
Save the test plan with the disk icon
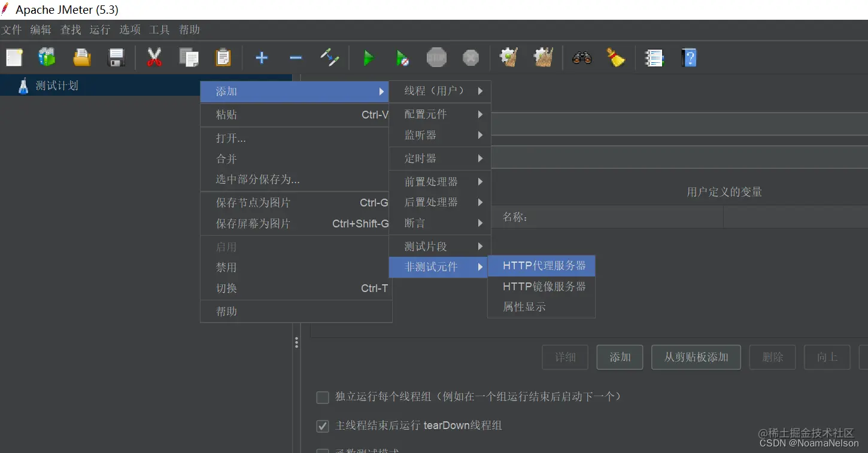[x=116, y=57]
